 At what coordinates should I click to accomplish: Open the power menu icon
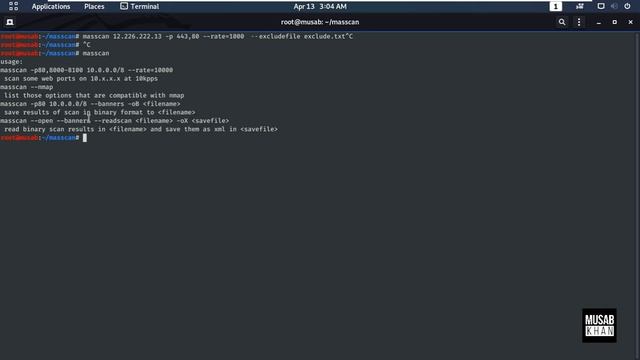click(x=627, y=6)
